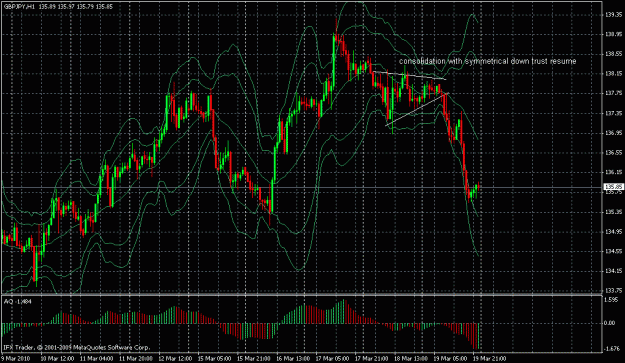Click the 134.55 price axis label
The image size is (625, 363).
[x=614, y=251]
